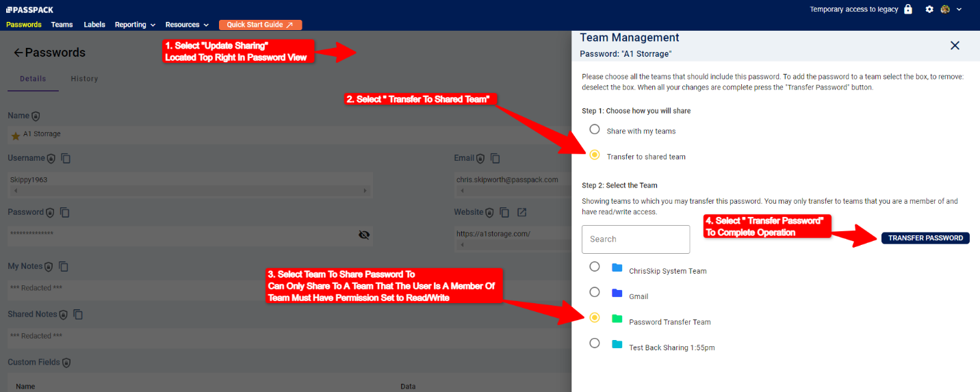Click the lock icon for legacy access

pos(908,10)
